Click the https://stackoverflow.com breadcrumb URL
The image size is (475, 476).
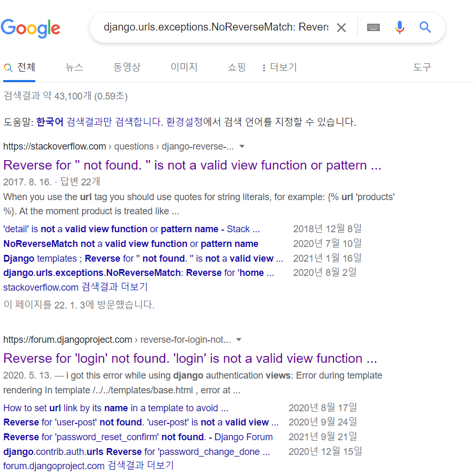55,146
